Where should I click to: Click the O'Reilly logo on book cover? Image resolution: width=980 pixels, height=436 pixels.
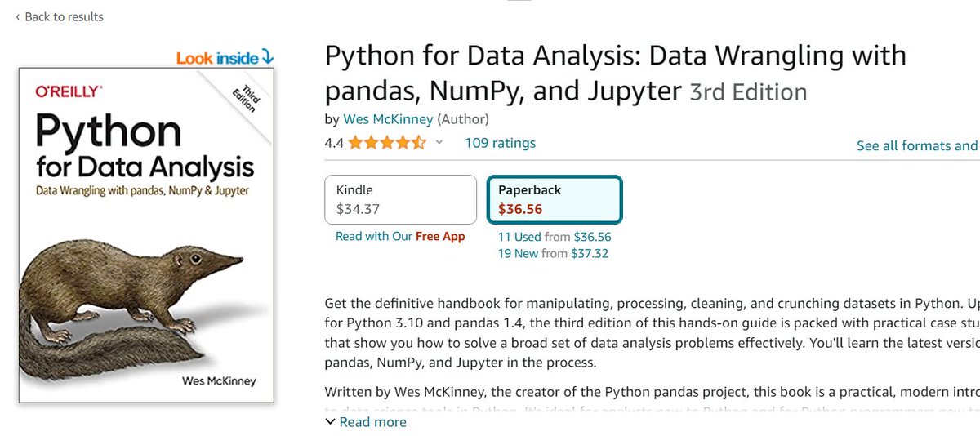tap(69, 91)
